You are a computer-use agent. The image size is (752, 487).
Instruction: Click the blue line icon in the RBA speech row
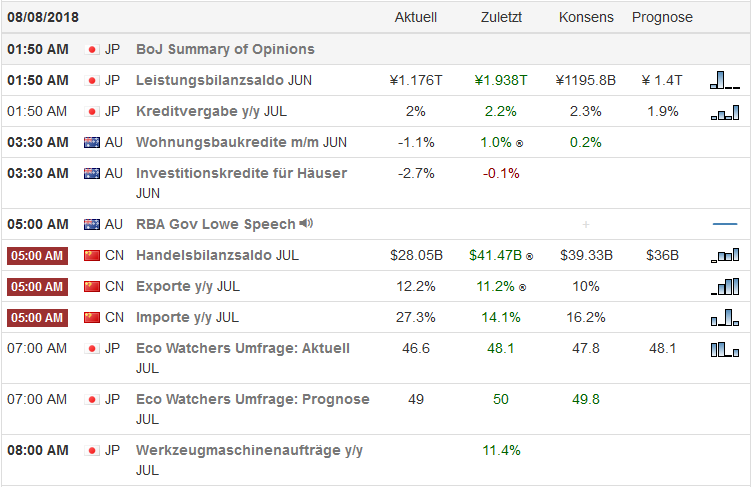pyautogui.click(x=725, y=224)
